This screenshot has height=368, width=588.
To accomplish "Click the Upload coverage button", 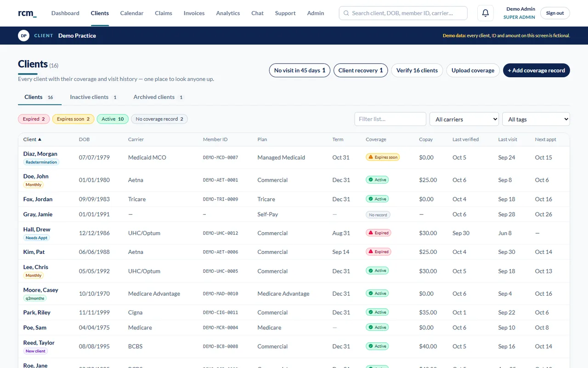I will pos(473,70).
